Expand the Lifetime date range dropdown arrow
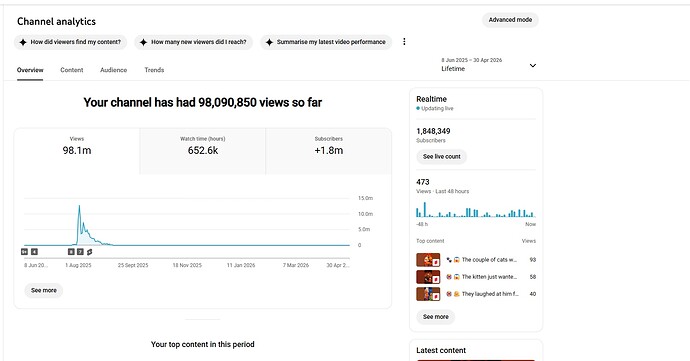The width and height of the screenshot is (690, 361). 532,66
